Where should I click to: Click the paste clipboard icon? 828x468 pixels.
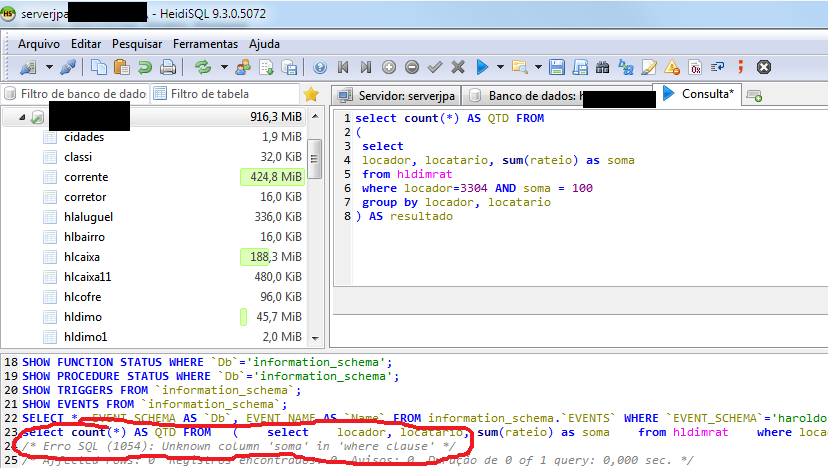[x=121, y=67]
